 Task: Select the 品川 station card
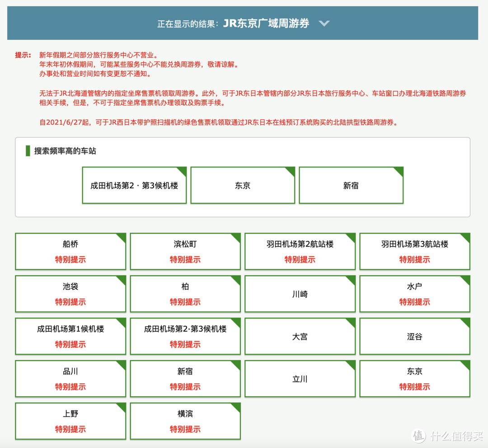70,378
